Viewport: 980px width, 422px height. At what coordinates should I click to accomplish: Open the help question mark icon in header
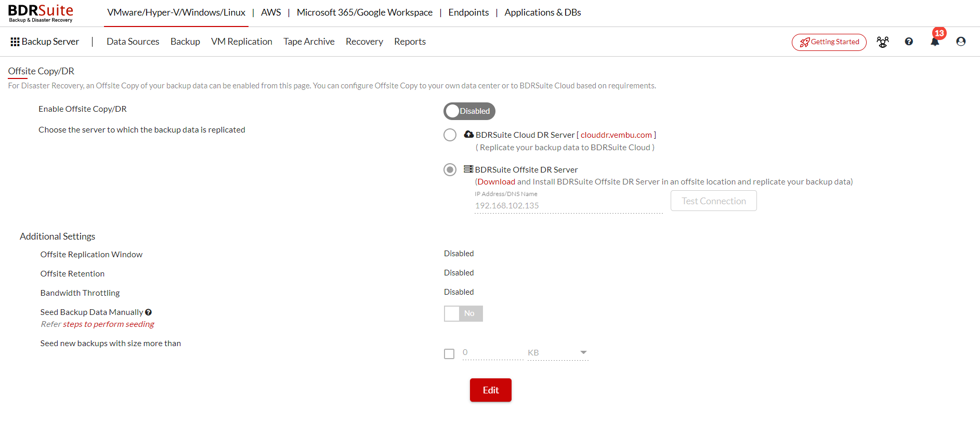[909, 42]
